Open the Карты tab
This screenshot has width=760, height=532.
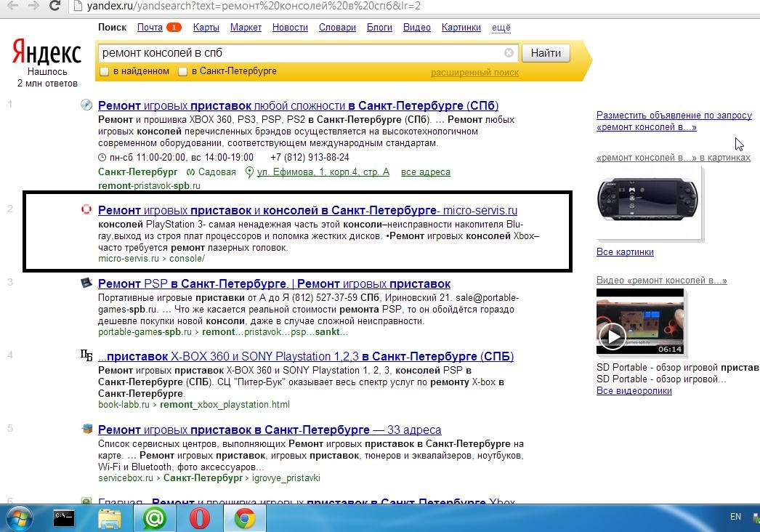coord(206,28)
